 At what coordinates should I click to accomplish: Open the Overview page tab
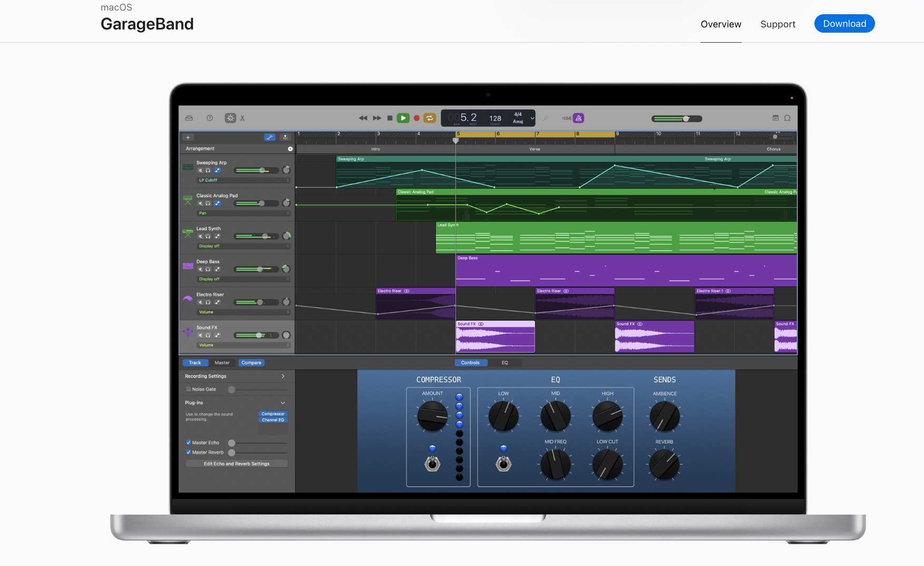(x=721, y=24)
